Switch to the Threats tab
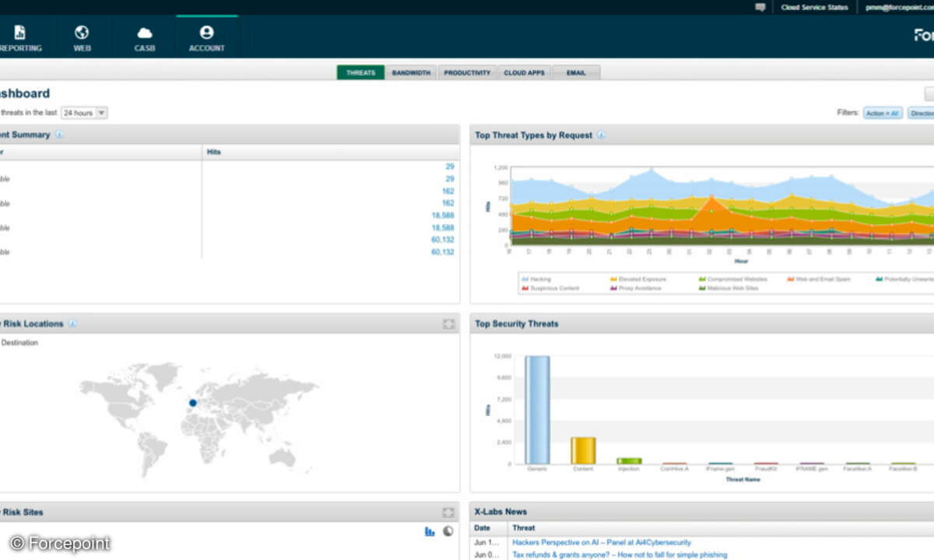This screenshot has height=560, width=934. tap(360, 72)
